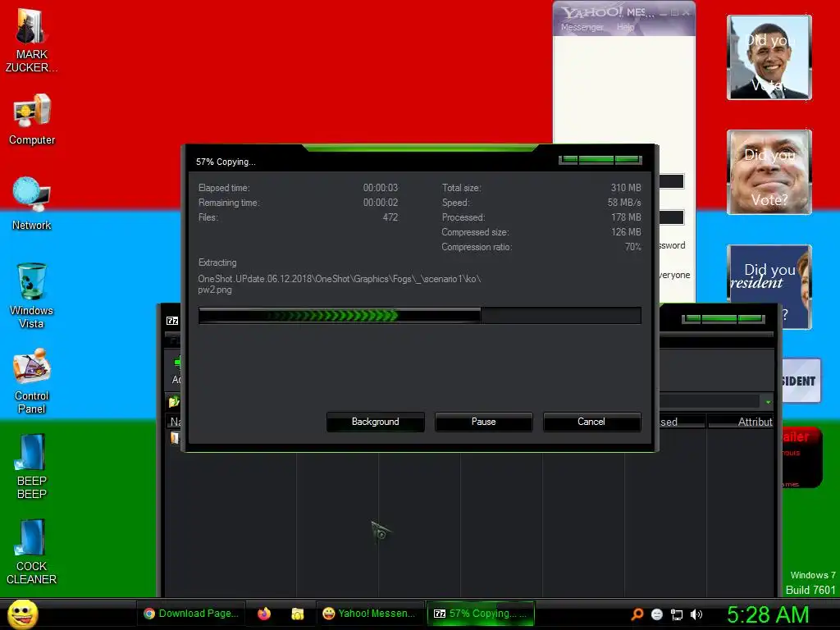Open the Windows Vista recycle bin icon
The height and width of the screenshot is (630, 840).
tap(32, 295)
